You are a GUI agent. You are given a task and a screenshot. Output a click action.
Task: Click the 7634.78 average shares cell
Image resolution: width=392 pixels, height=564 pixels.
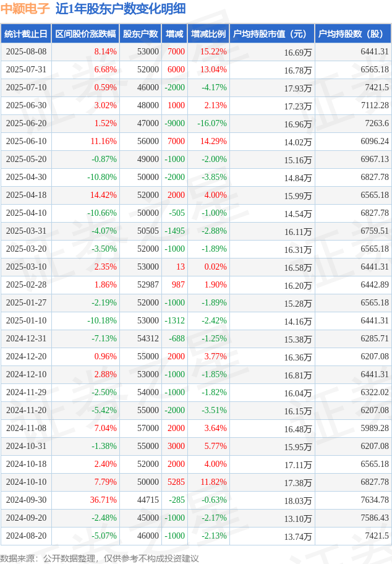point(375,500)
